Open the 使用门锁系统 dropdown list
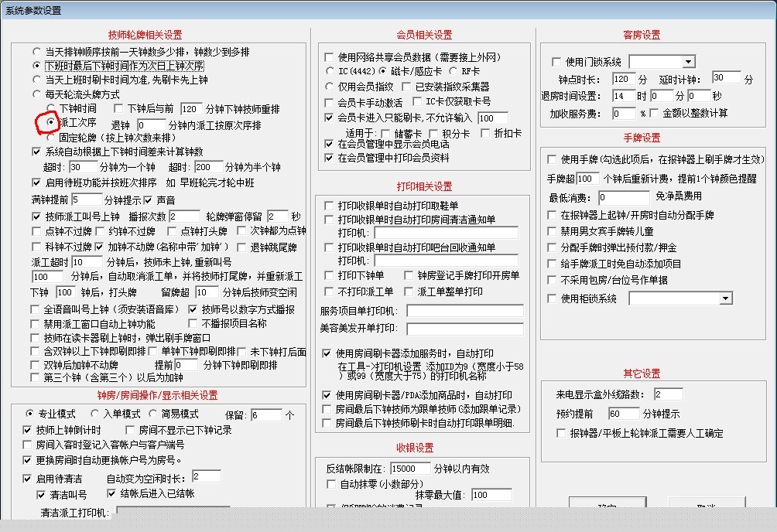This screenshot has width=777, height=532. tap(688, 62)
